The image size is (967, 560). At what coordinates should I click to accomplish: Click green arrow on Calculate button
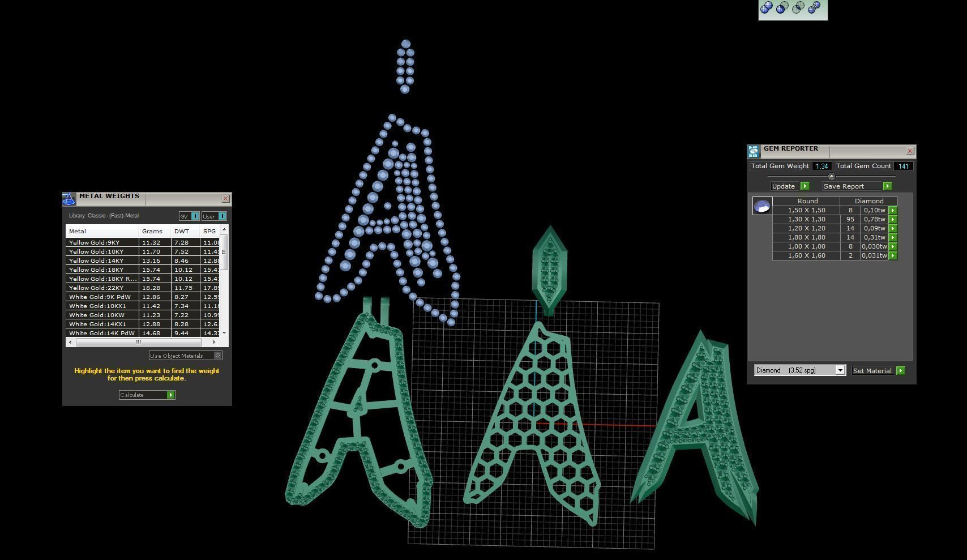click(171, 395)
